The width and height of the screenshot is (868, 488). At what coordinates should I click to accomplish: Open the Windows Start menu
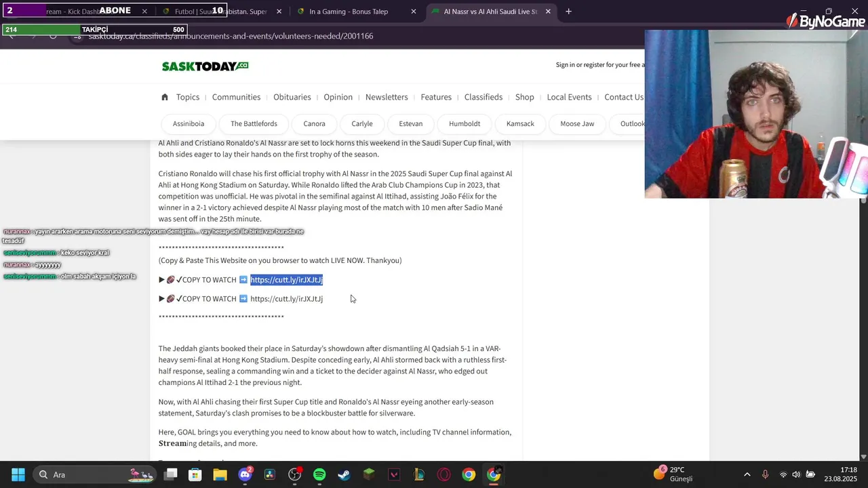pyautogui.click(x=18, y=474)
